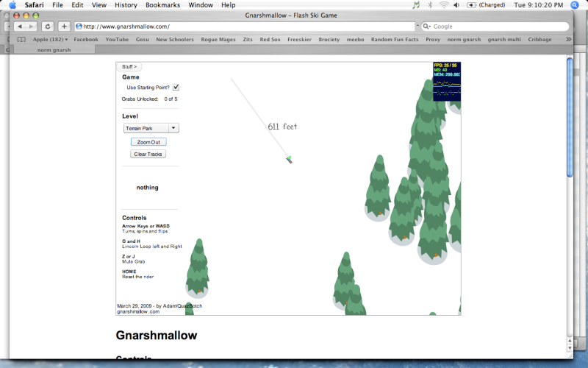Click the skier character on the slope

[290, 158]
